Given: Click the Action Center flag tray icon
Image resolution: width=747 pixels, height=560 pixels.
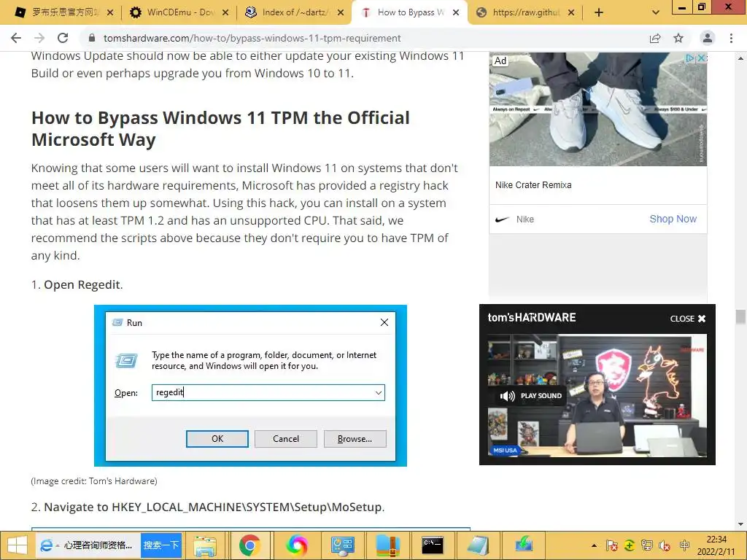Looking at the screenshot, I should [x=612, y=545].
